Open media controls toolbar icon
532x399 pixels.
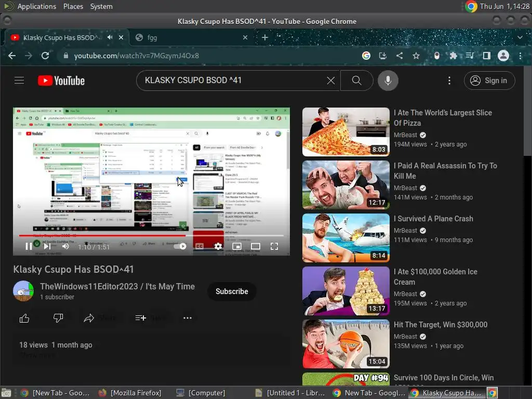coord(470,56)
